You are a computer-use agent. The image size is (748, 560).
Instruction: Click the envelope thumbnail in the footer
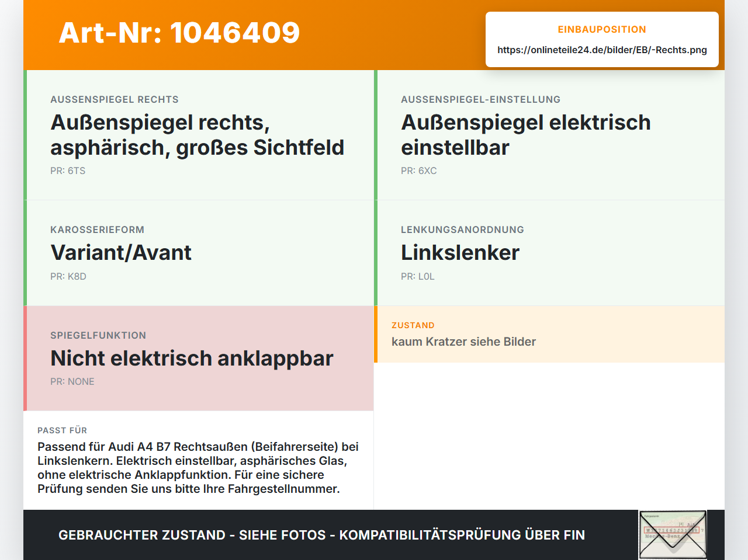pos(673,535)
